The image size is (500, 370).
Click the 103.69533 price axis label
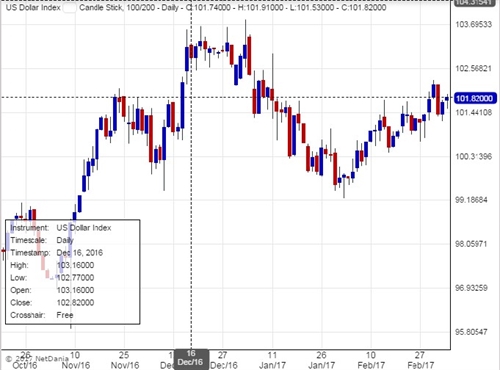click(473, 24)
